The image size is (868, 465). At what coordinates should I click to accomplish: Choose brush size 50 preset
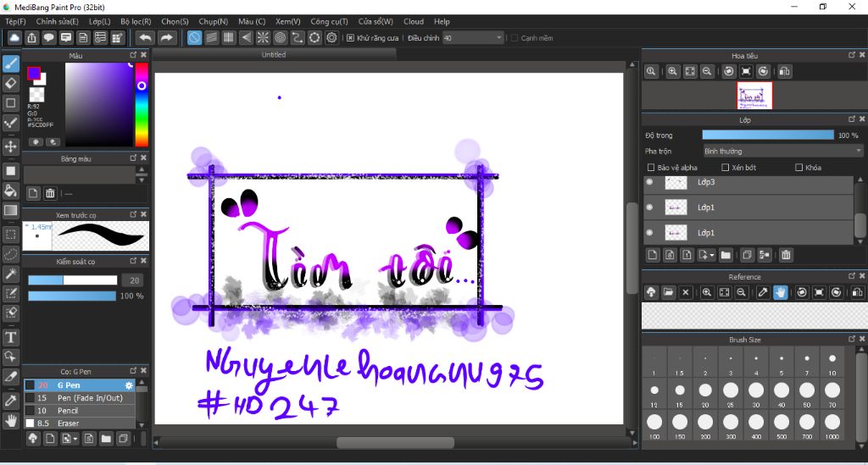pos(807,394)
